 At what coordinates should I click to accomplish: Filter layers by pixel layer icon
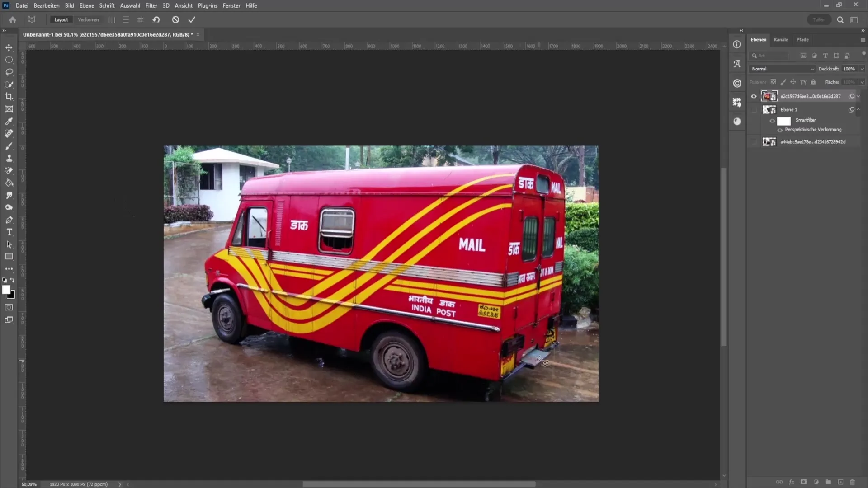coord(803,56)
